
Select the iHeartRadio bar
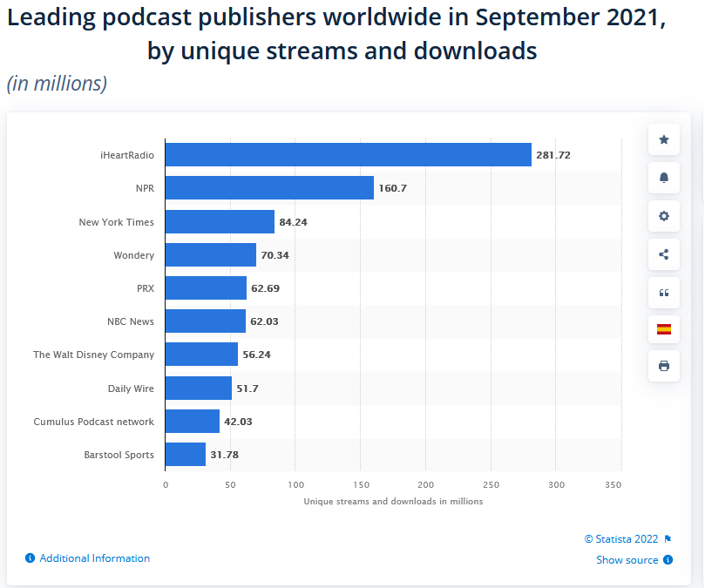pyautogui.click(x=349, y=154)
